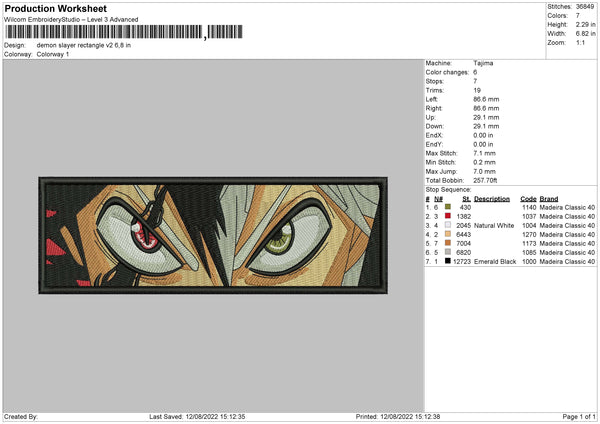Click the "Production Worksheet" title
This screenshot has height=424, width=600.
pyautogui.click(x=55, y=8)
